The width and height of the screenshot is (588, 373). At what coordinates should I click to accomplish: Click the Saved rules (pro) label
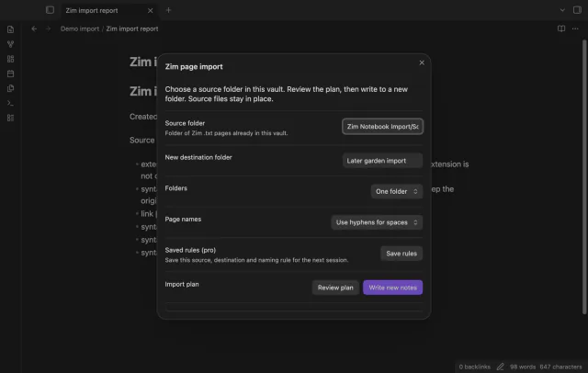pyautogui.click(x=190, y=250)
